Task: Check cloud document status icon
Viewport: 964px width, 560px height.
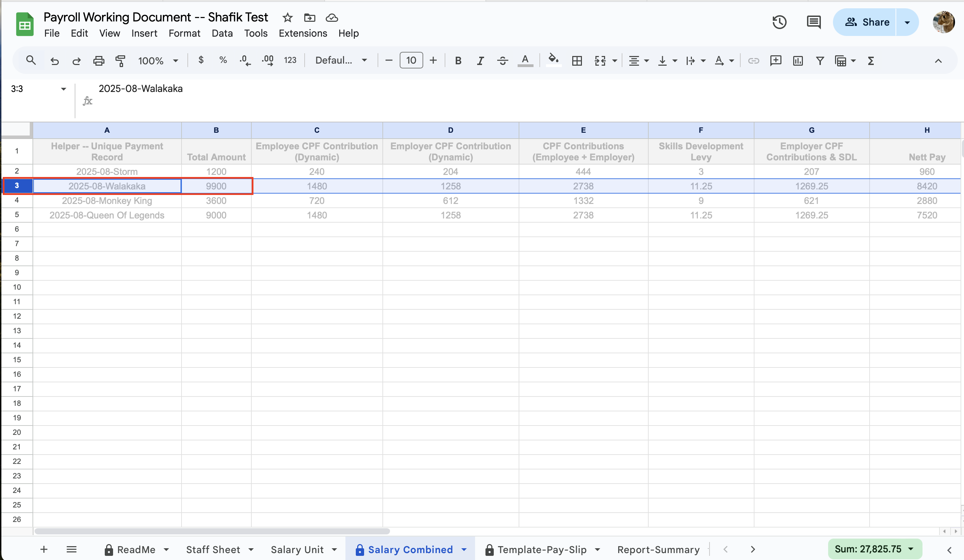Action: click(x=332, y=18)
